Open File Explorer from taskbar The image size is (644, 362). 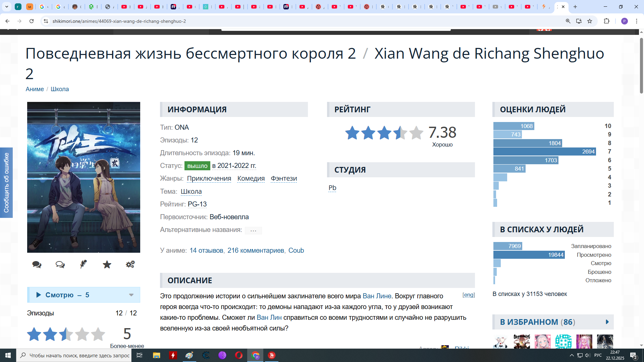coord(156,355)
